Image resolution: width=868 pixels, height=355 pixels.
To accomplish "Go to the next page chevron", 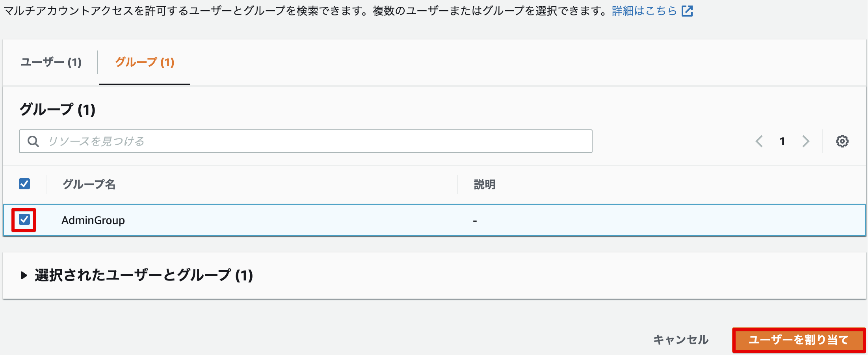I will [806, 141].
